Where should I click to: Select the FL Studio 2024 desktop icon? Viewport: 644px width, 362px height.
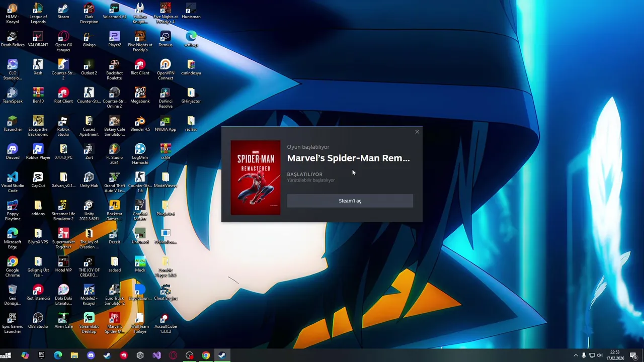[x=114, y=154]
